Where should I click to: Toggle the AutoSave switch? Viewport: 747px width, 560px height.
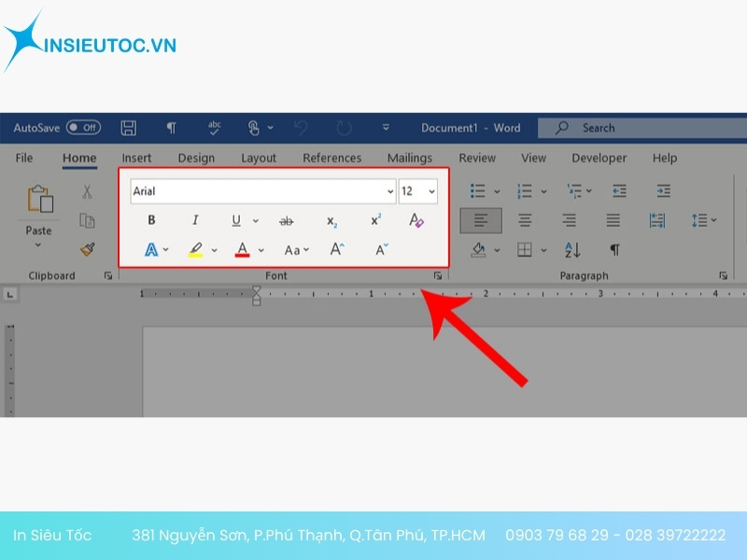point(84,127)
